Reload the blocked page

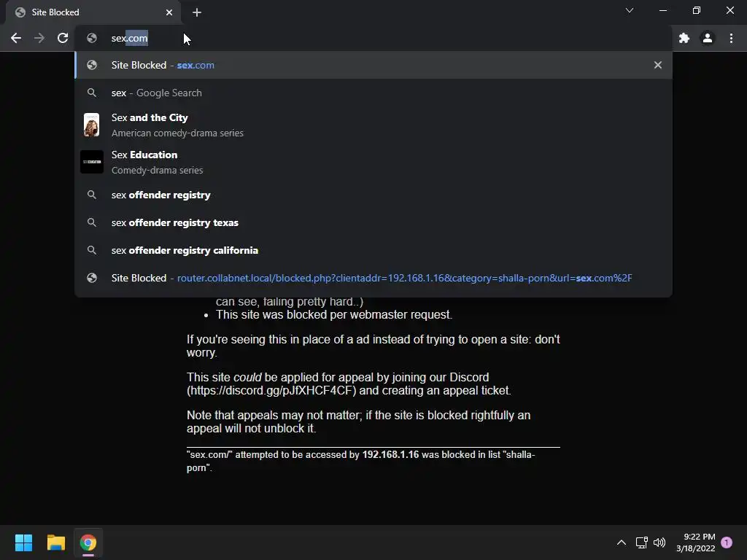coord(63,38)
